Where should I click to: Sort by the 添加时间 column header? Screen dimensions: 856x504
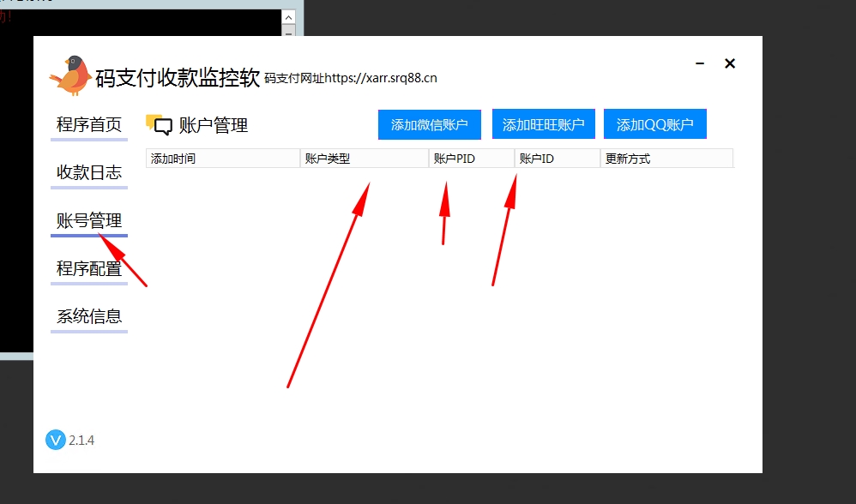pyautogui.click(x=222, y=159)
